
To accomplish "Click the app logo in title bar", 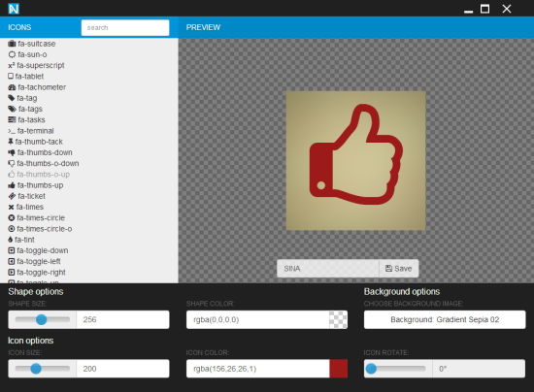I will (x=14, y=9).
